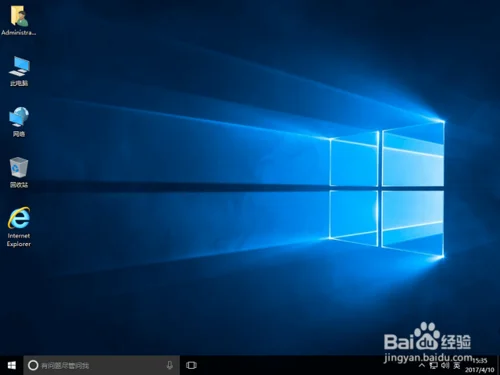Viewport: 500px width, 375px height.
Task: Toggle the input method language indicator
Action: tap(457, 366)
